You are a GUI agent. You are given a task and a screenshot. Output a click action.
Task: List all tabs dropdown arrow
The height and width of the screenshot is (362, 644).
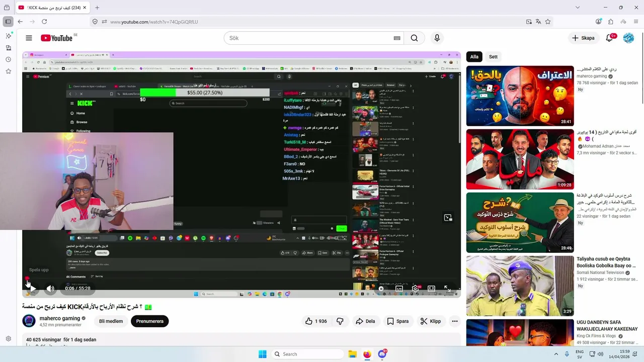point(578,8)
